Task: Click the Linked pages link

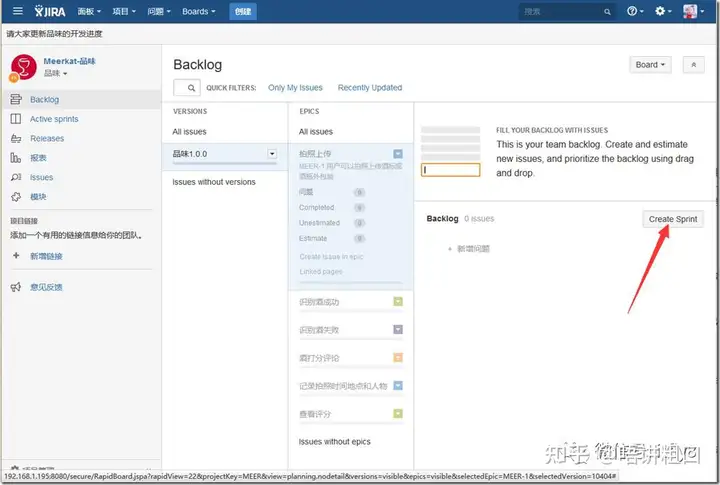Action: pos(321,271)
